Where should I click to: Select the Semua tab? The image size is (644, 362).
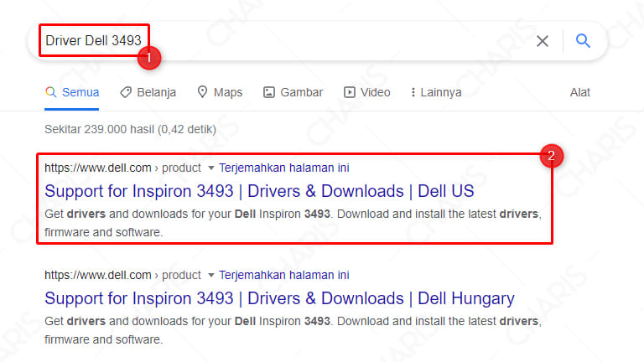[72, 92]
